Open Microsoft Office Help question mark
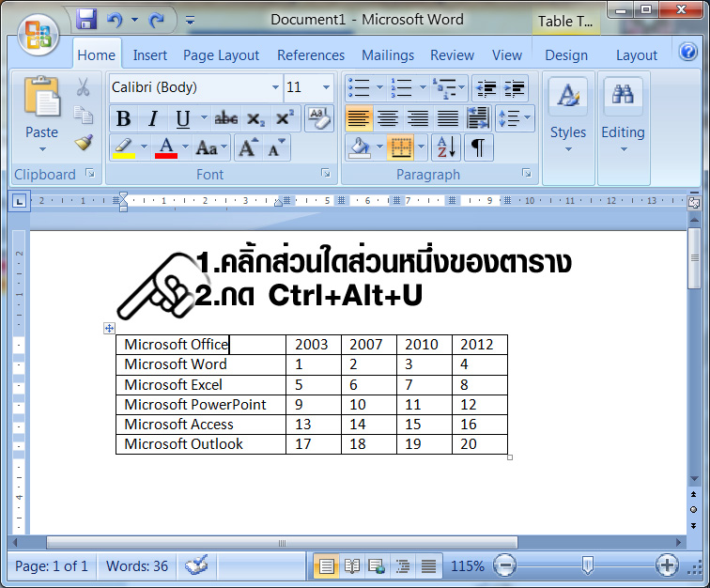This screenshot has height=588, width=710. (x=688, y=50)
